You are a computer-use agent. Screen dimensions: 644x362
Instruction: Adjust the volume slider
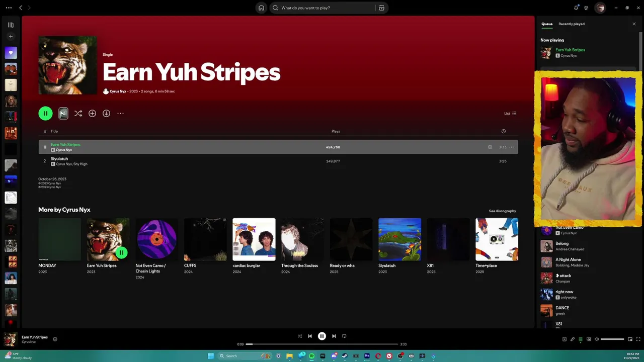click(x=612, y=339)
